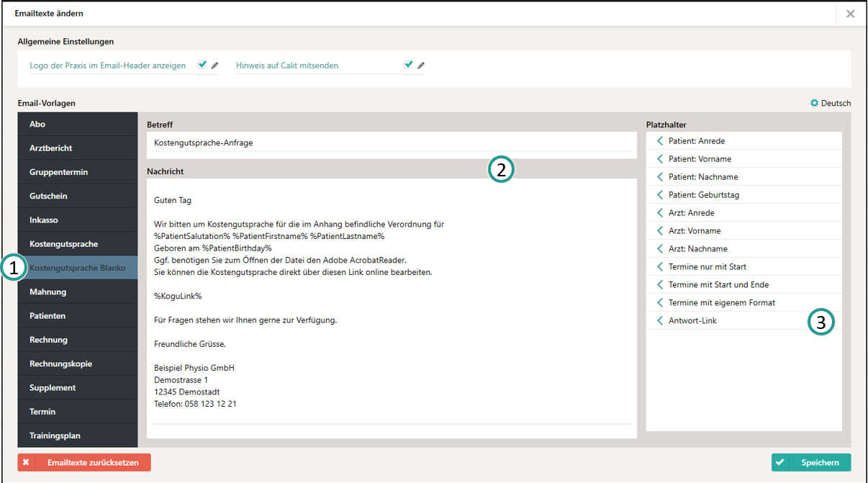Select the Inkasso email template
The width and height of the screenshot is (868, 483).
(x=78, y=220)
